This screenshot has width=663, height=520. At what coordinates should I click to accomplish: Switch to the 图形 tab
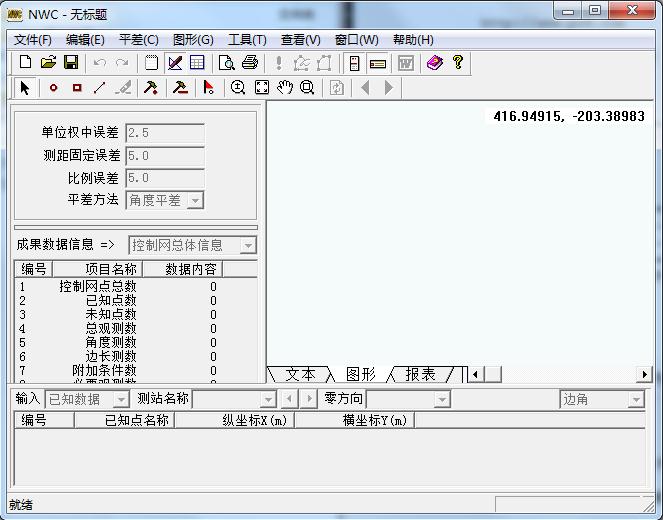tap(360, 374)
